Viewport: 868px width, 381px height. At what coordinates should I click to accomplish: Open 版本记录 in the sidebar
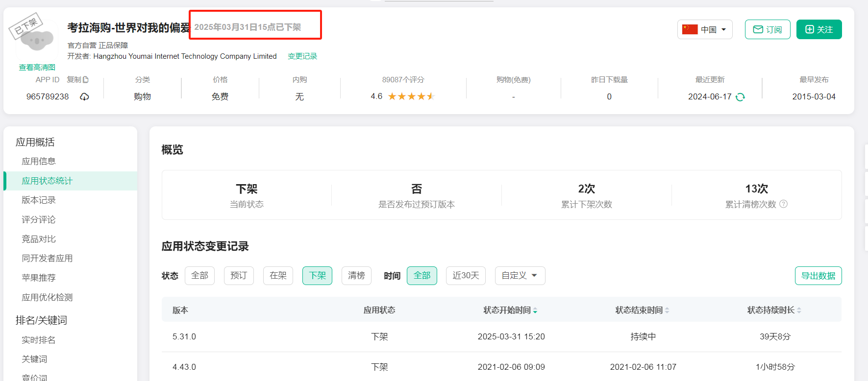(39, 200)
